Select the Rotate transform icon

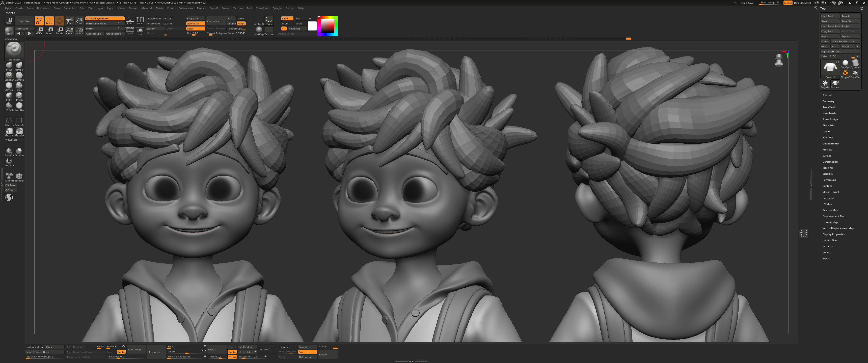59,31
